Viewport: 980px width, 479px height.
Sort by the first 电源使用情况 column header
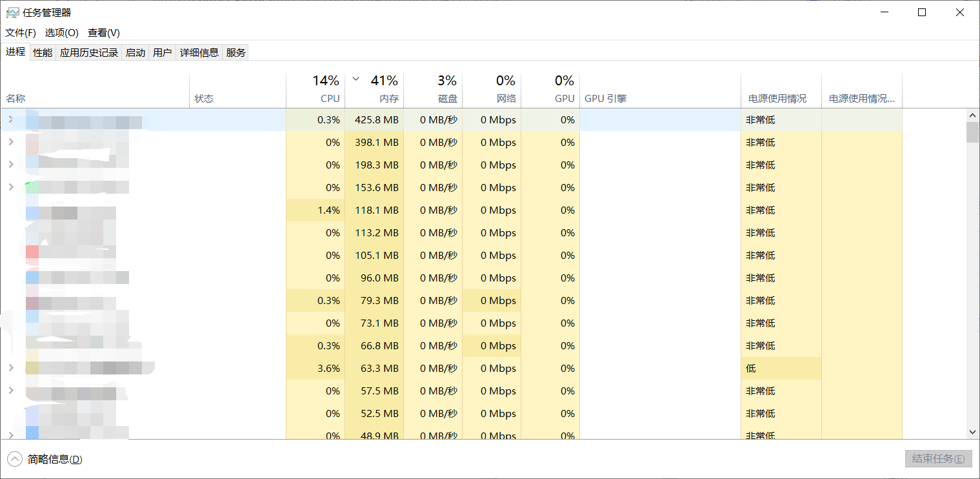click(781, 90)
